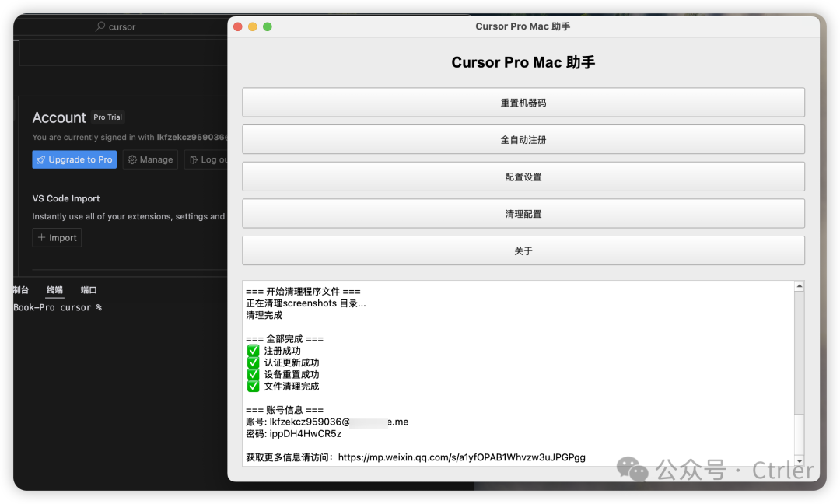Click the terminal prompt line
The width and height of the screenshot is (840, 504).
click(x=58, y=308)
